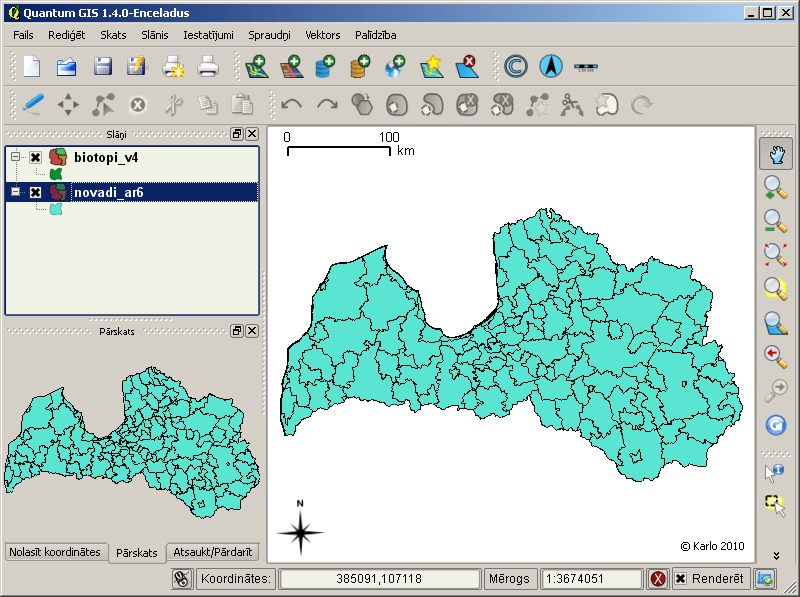The height and width of the screenshot is (597, 800).
Task: Select the Identify Features tool
Action: [x=775, y=472]
